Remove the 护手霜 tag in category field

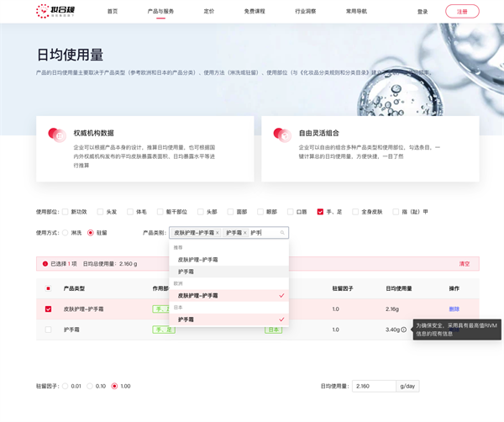click(245, 233)
